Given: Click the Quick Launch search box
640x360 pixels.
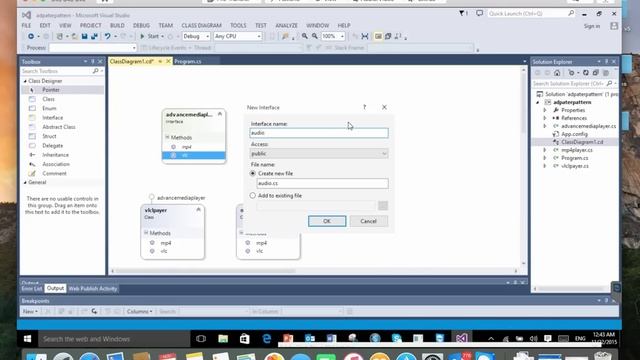Looking at the screenshot, I should (531, 13).
